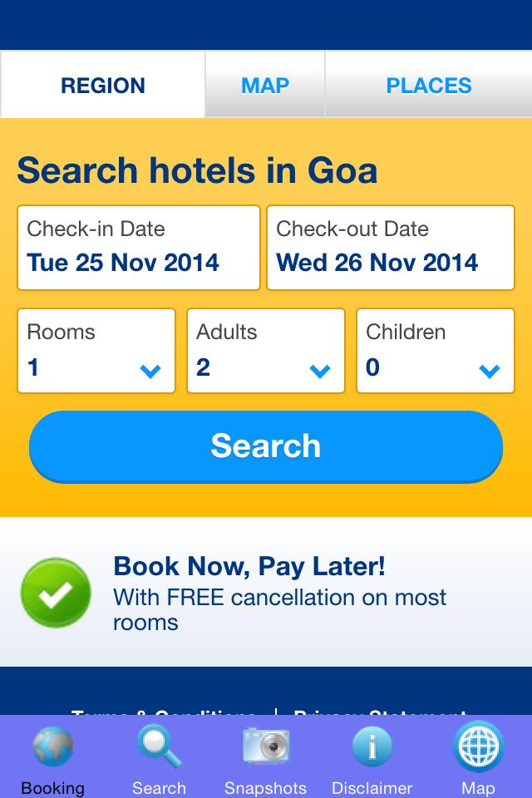Switch to the MAP tab
Viewport: 532px width, 798px height.
(264, 85)
